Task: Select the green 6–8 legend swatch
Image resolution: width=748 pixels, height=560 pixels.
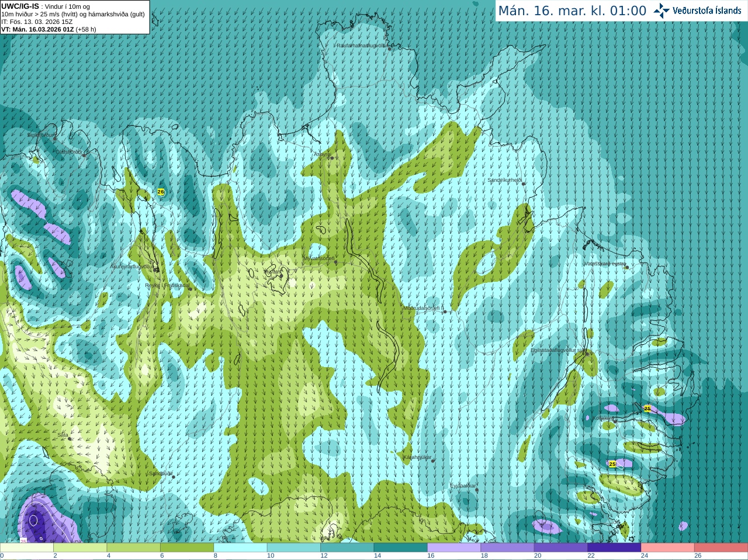Action: [187, 548]
